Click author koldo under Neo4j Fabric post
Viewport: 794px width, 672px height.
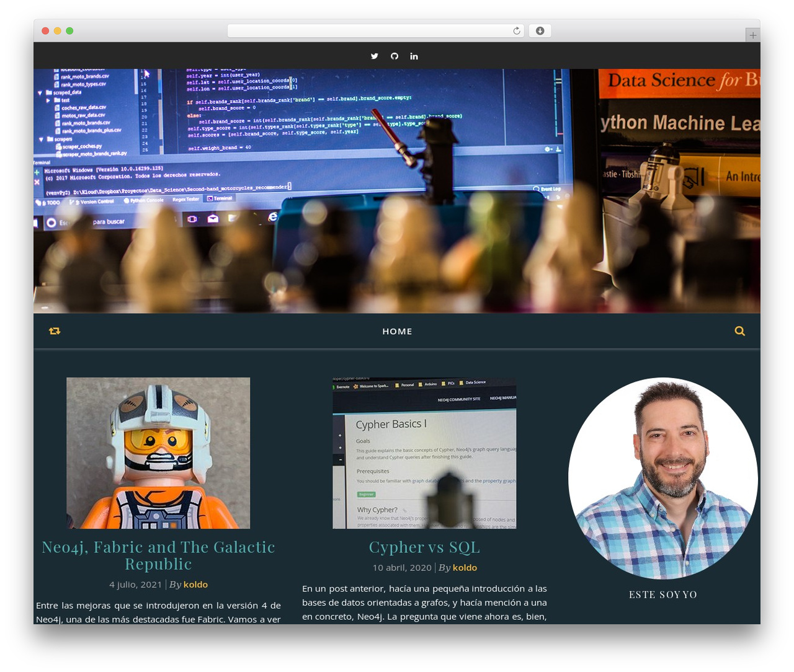click(x=195, y=584)
